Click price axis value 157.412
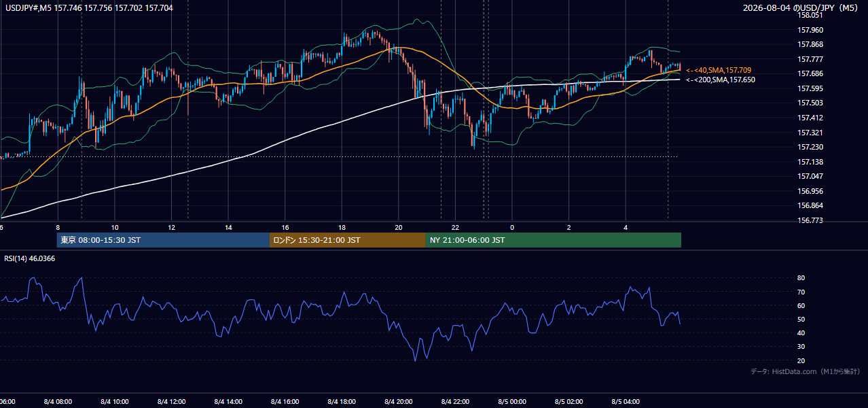The width and height of the screenshot is (868, 408). [810, 118]
